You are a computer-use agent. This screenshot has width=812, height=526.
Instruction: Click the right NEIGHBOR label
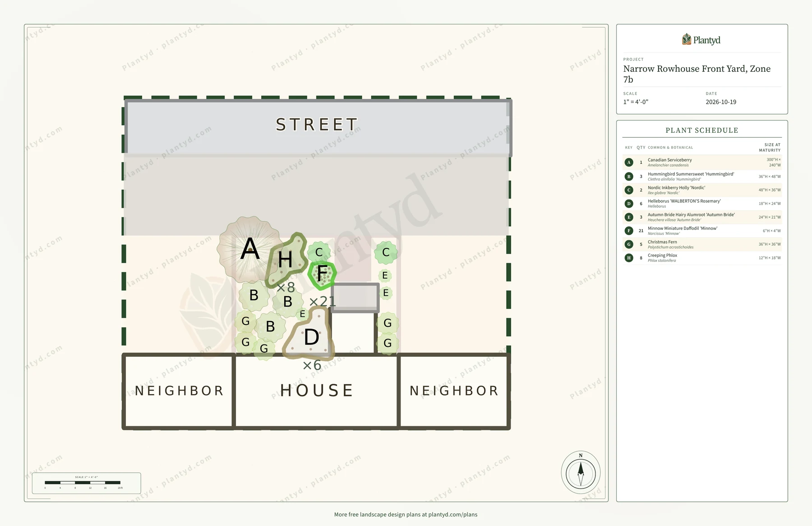click(x=454, y=391)
